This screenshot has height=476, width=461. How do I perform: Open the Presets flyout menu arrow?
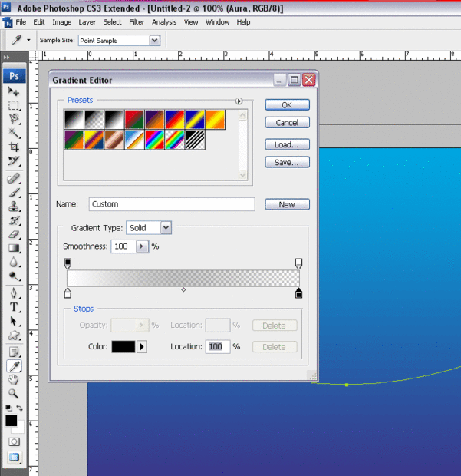click(239, 101)
